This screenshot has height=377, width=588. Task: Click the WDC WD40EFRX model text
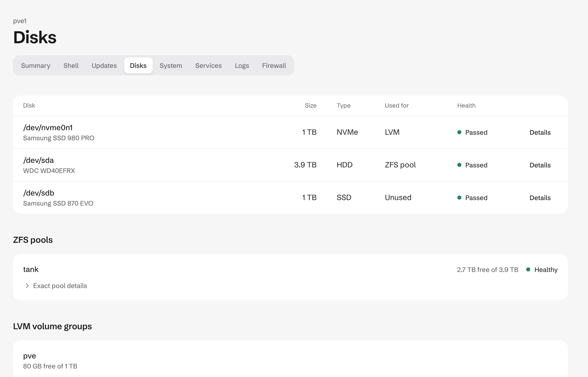pos(49,171)
